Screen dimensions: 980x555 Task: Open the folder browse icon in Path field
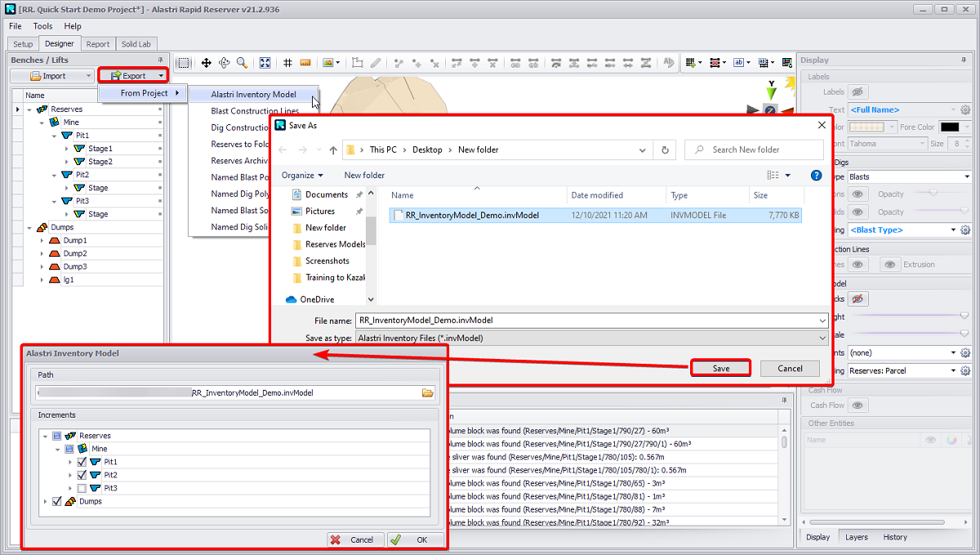pos(427,393)
